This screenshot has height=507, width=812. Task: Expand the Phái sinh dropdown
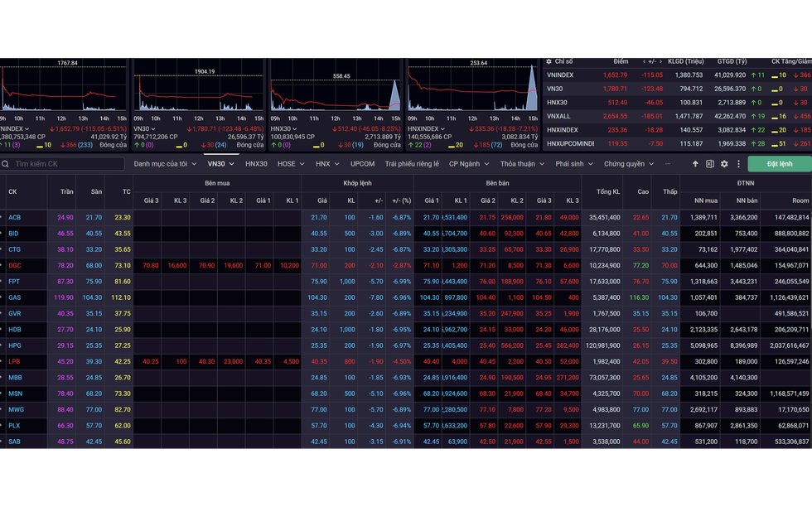(x=573, y=164)
